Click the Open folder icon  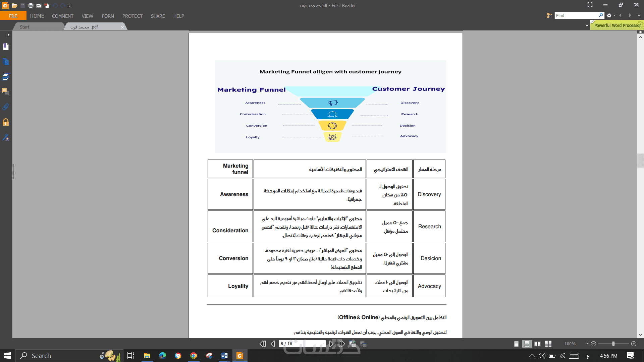[14, 6]
